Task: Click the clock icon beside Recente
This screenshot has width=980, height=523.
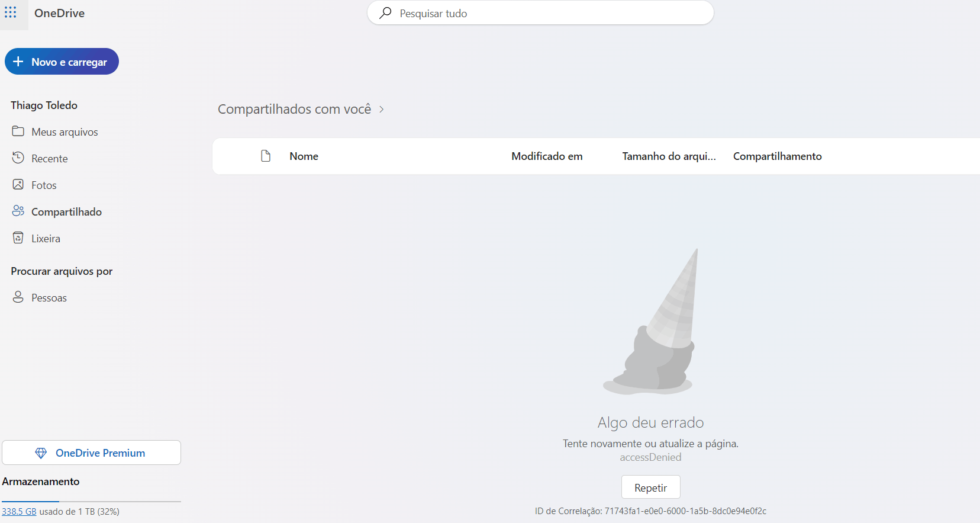Action: 18,158
